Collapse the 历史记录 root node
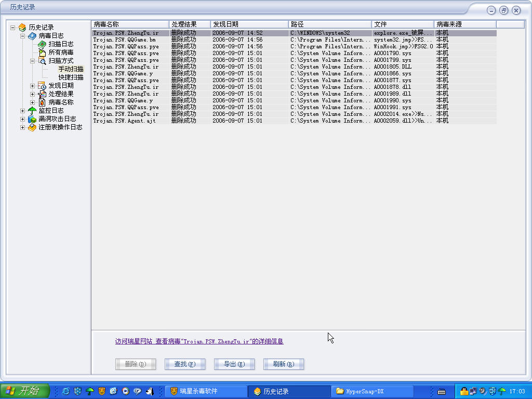The width and height of the screenshot is (532, 399). pyautogui.click(x=12, y=28)
